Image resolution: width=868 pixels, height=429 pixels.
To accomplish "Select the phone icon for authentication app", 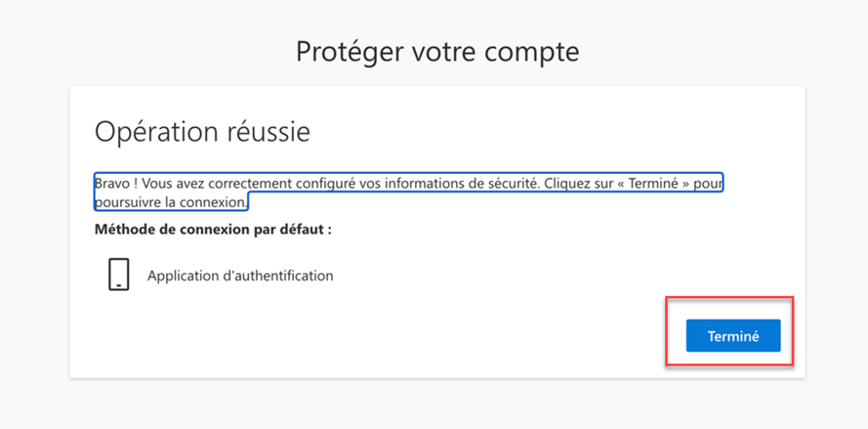I will coord(118,275).
